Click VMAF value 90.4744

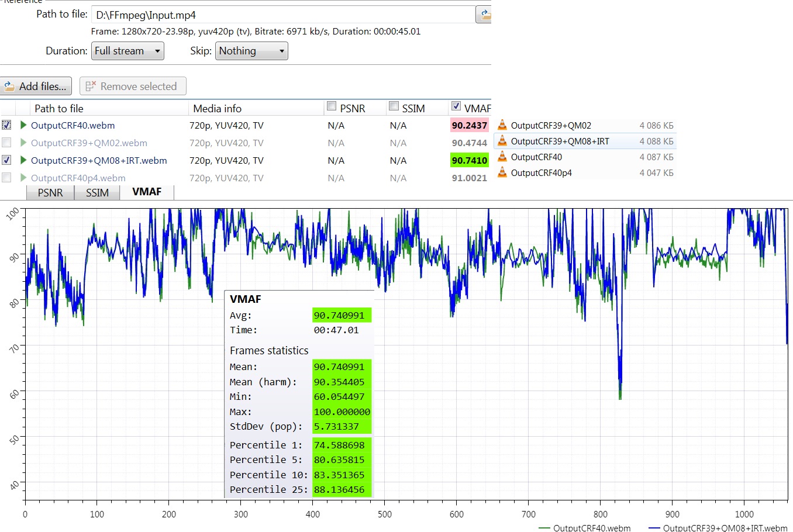469,143
